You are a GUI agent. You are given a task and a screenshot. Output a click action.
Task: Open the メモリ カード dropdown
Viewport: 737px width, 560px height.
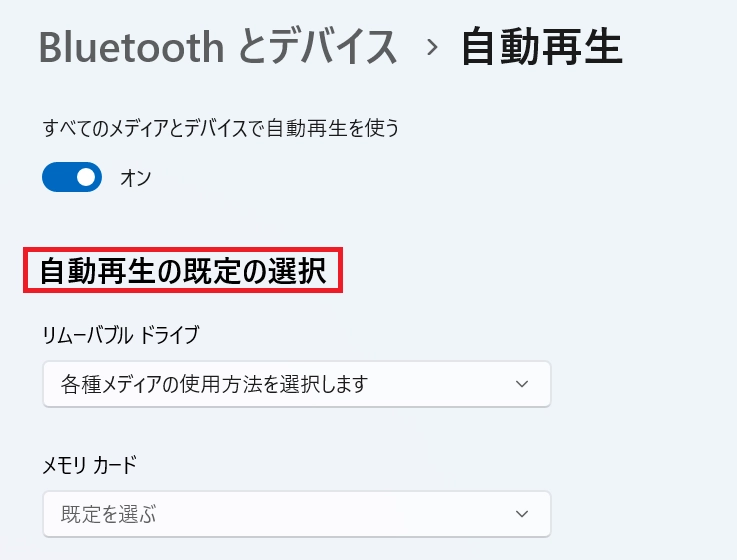pyautogui.click(x=296, y=514)
